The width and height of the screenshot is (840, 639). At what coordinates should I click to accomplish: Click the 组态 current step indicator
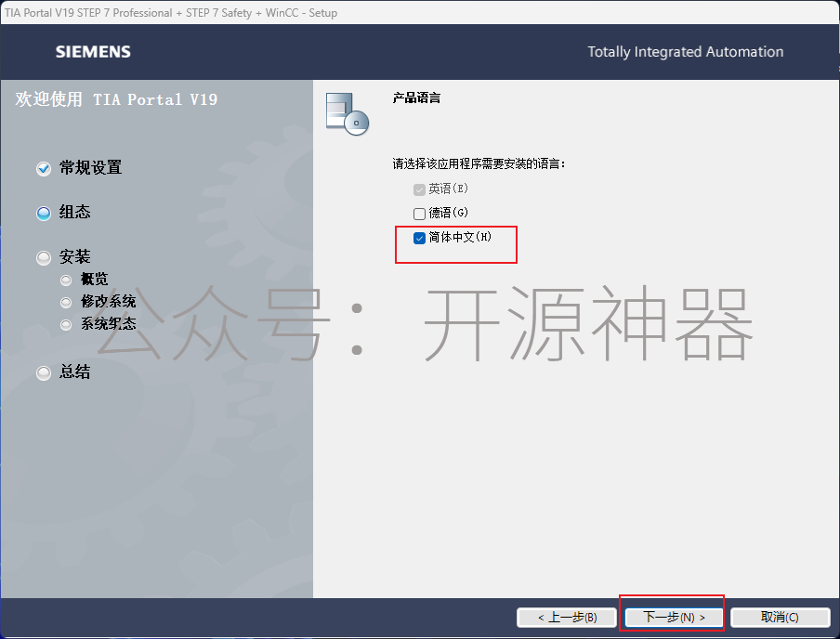coord(44,214)
